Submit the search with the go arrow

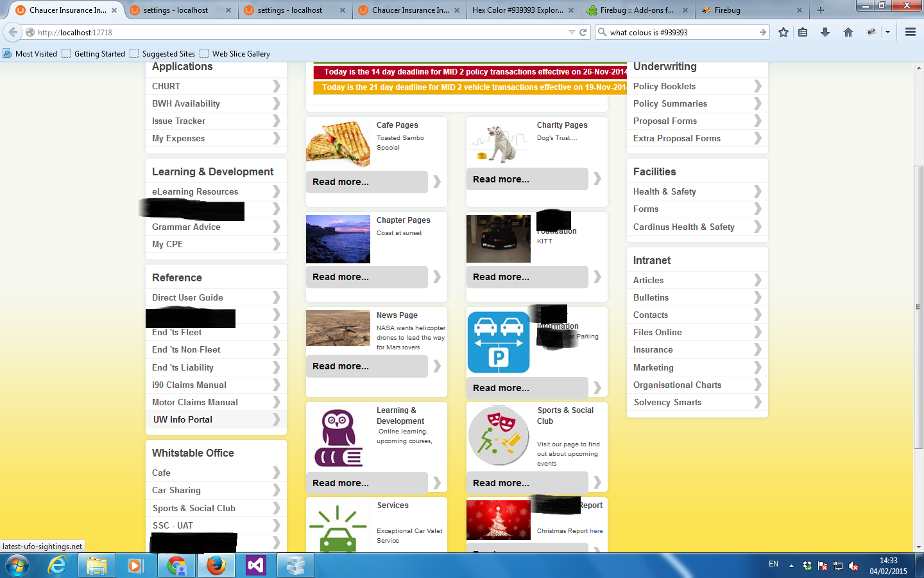tap(762, 32)
